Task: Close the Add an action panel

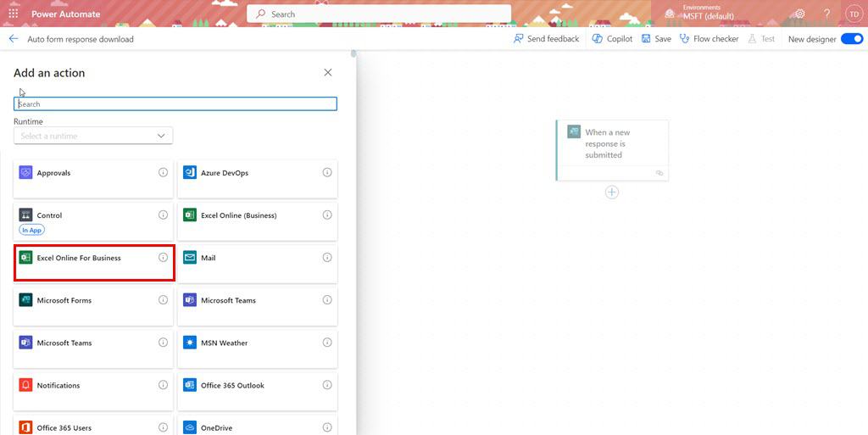Action: pos(328,73)
